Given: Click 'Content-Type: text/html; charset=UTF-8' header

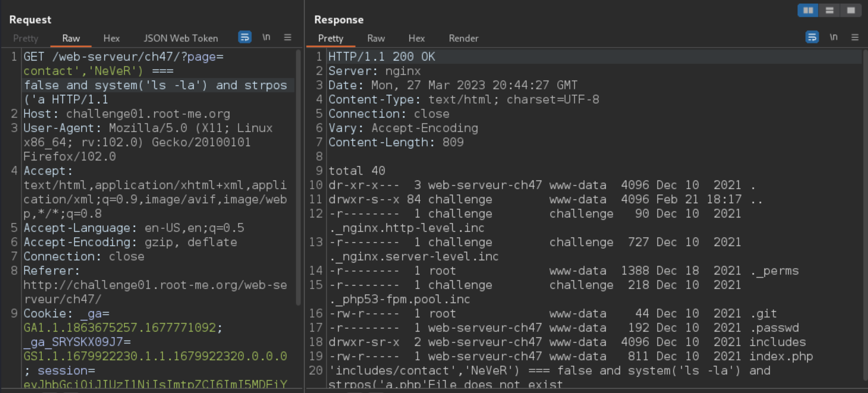Looking at the screenshot, I should [x=464, y=100].
